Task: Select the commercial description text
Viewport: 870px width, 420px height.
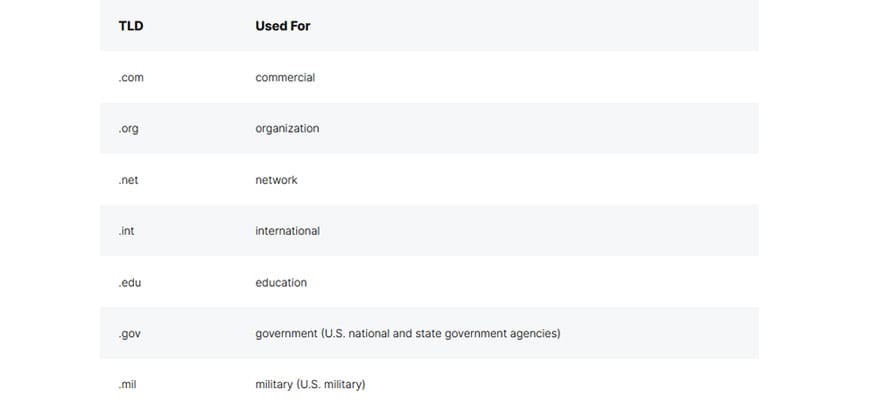Action: click(x=285, y=78)
